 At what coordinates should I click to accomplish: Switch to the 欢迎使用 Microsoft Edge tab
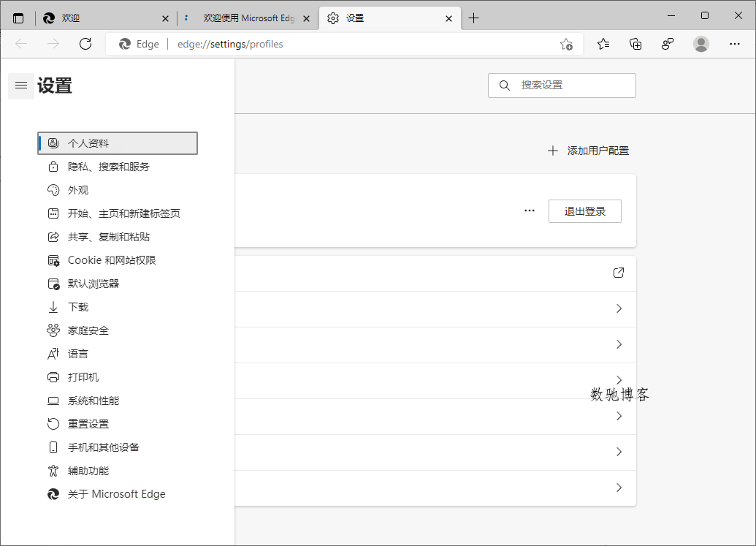pos(248,18)
